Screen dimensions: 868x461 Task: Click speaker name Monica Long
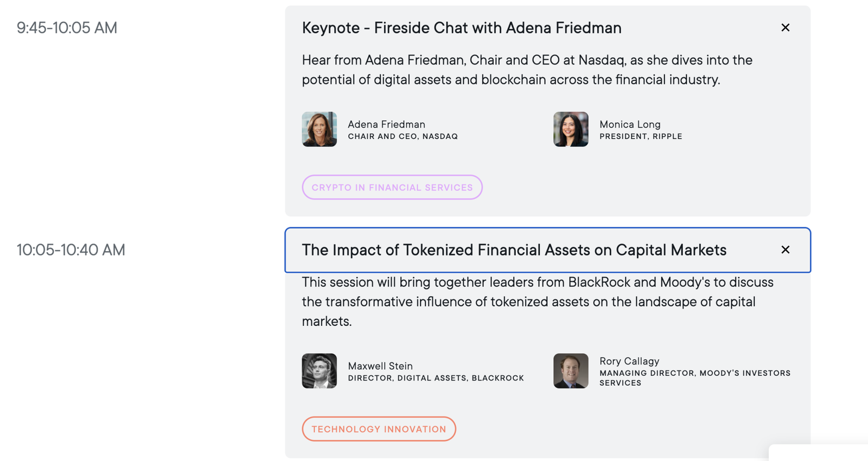click(x=629, y=124)
